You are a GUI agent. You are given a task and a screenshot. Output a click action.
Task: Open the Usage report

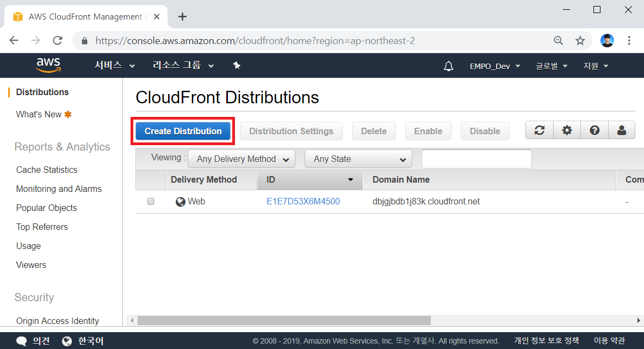pos(28,246)
